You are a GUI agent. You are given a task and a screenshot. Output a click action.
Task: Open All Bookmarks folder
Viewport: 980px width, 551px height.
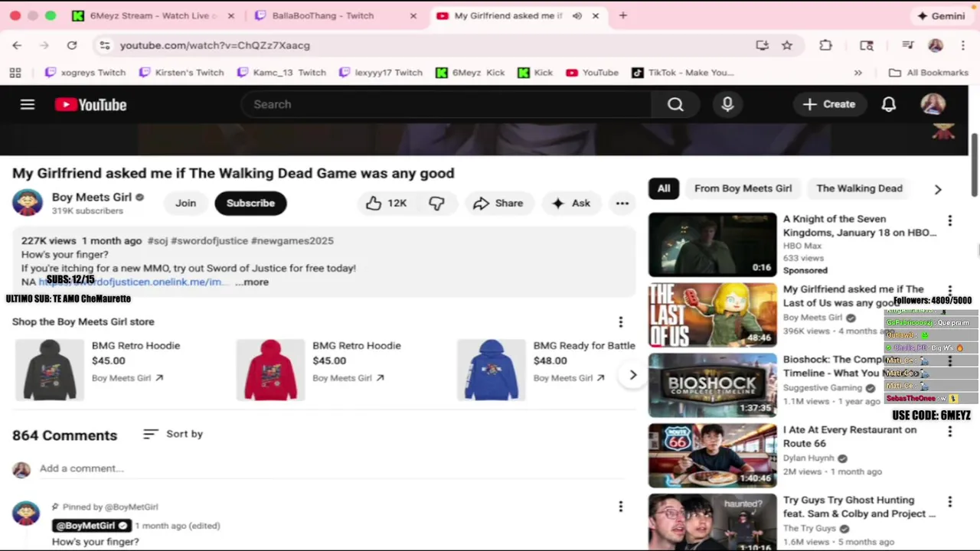pyautogui.click(x=929, y=73)
